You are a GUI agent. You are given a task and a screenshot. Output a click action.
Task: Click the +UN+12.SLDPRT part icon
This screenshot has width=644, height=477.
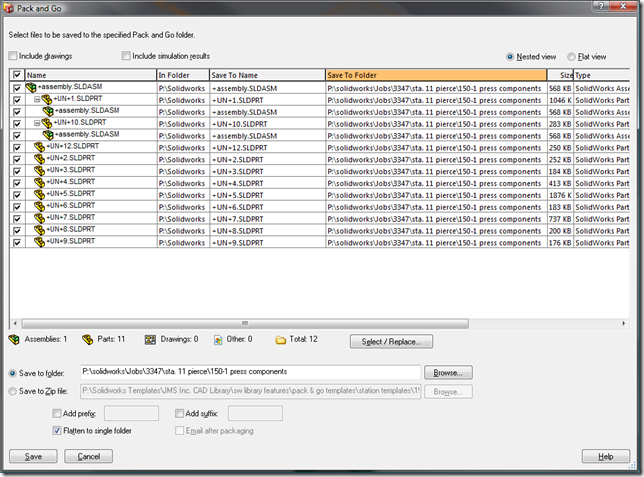click(x=39, y=147)
